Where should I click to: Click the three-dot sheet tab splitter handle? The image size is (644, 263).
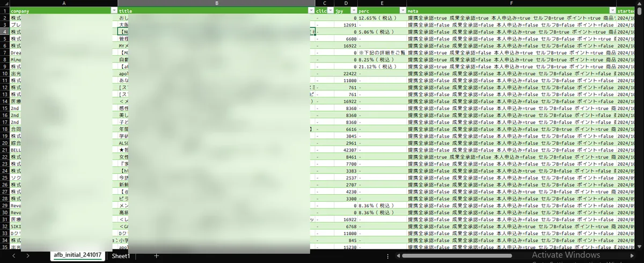[x=387, y=257]
